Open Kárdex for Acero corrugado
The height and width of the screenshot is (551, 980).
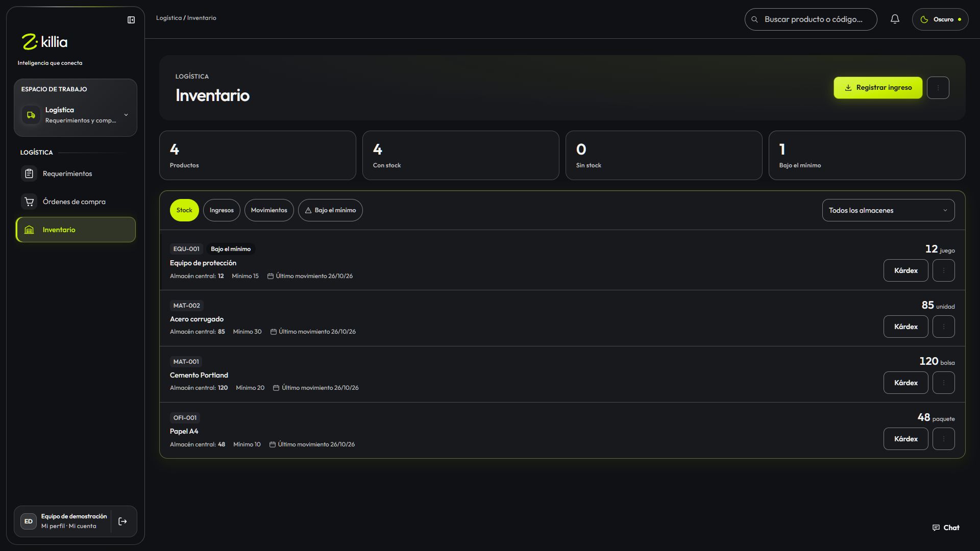coord(905,327)
